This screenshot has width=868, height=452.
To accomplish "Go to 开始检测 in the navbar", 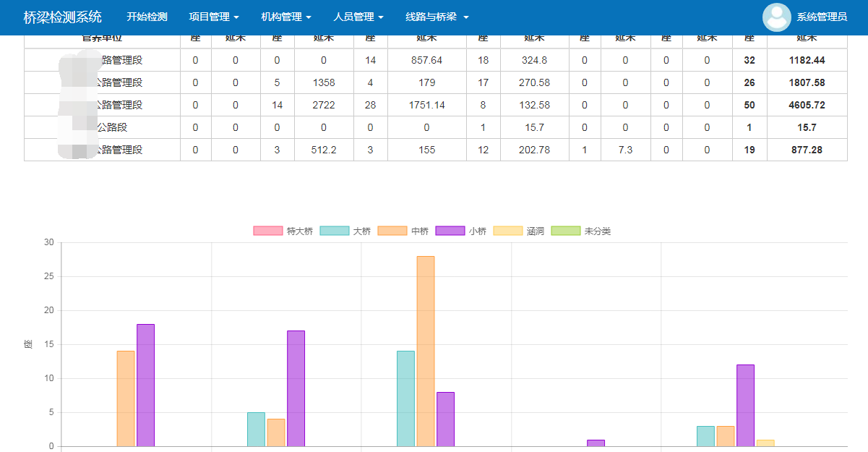I will (147, 17).
